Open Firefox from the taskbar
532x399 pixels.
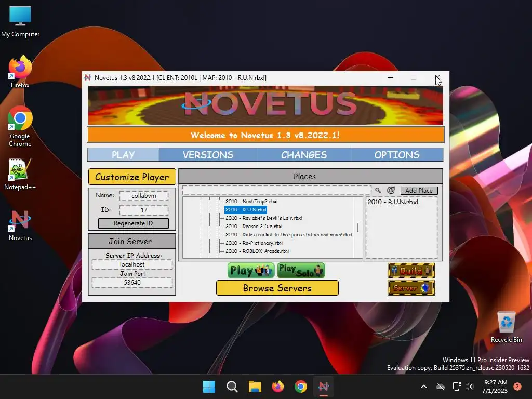coord(278,387)
